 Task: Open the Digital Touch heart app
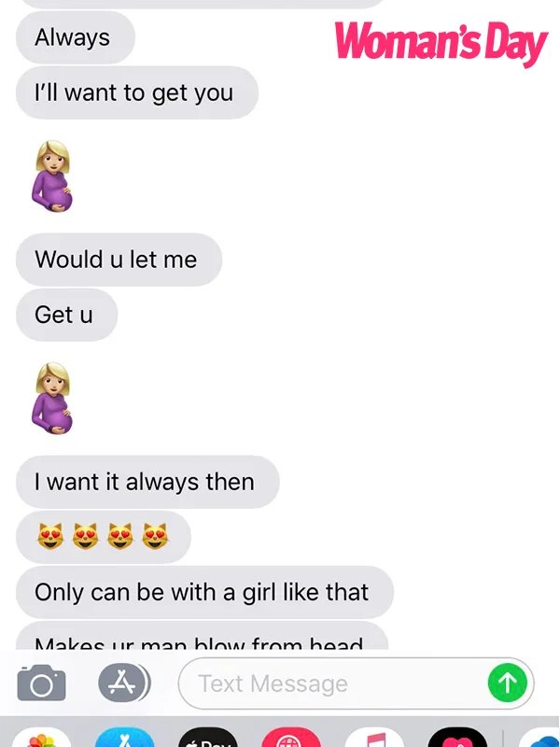coord(457,737)
